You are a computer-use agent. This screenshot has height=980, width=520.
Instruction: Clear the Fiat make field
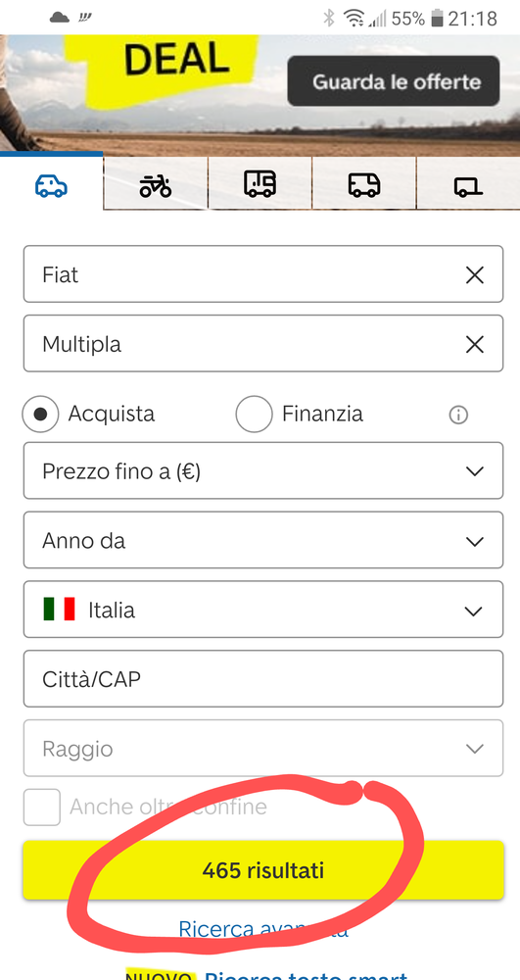click(x=474, y=275)
